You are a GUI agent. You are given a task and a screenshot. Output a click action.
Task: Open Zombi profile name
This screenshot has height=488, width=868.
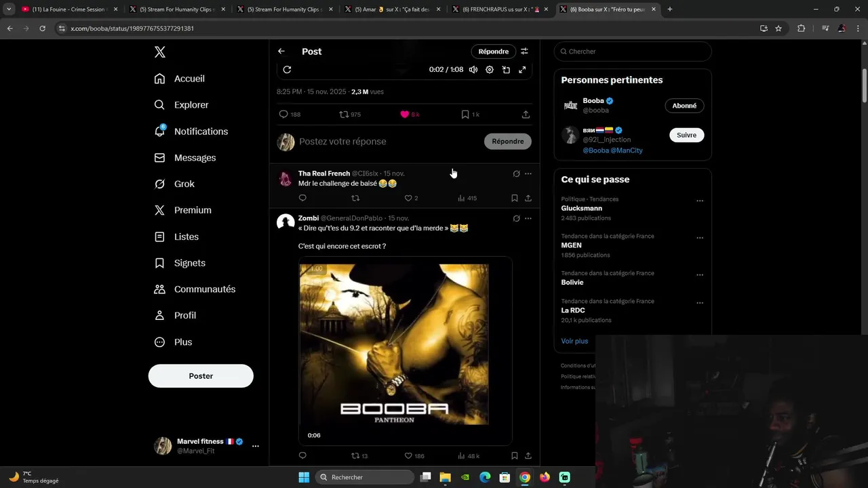(x=309, y=218)
